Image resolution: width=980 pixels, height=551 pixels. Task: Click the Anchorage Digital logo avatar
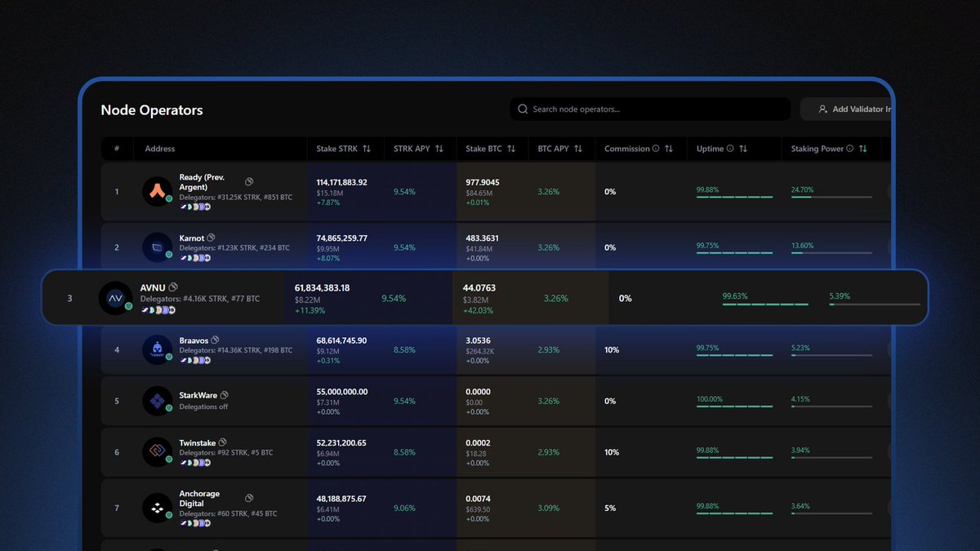point(157,508)
